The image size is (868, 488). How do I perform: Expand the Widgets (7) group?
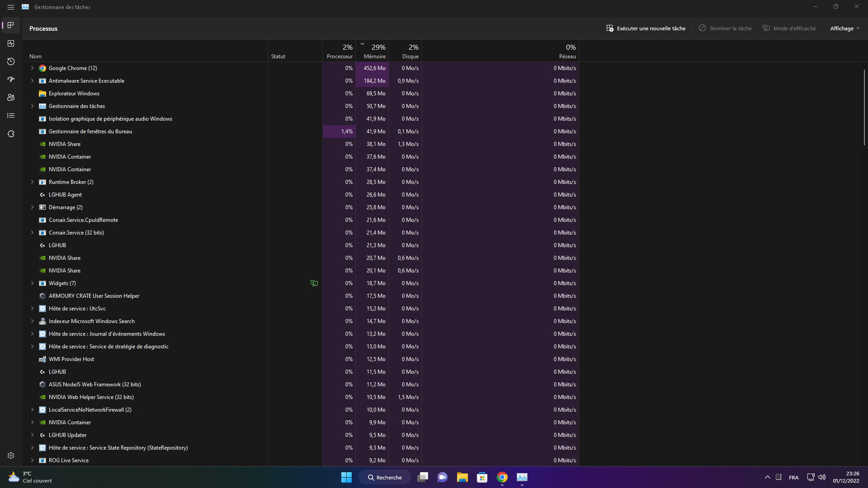pos(32,283)
